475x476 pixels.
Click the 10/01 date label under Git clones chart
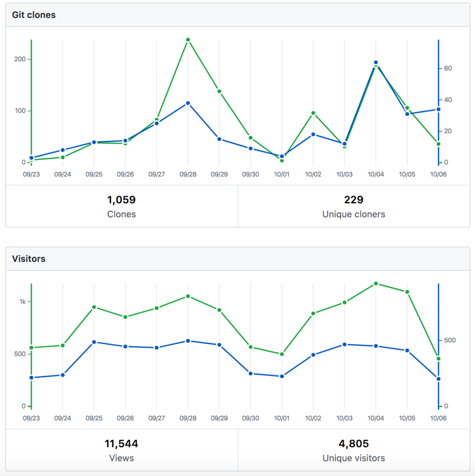tap(282, 174)
